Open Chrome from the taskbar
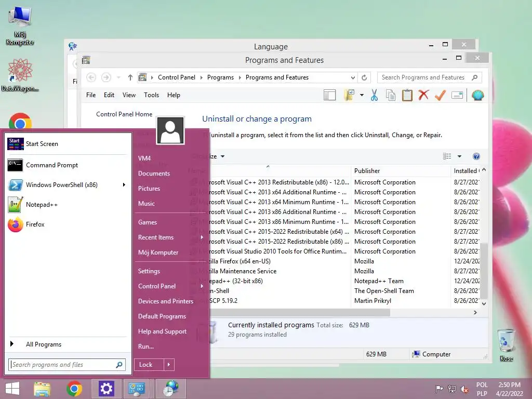Viewport: 532px width, 399px height. 74,389
